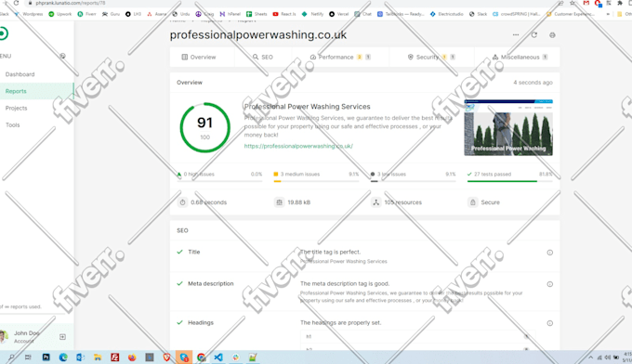Image resolution: width=632 pixels, height=364 pixels.
Task: Show info for the Title test
Action: (x=550, y=253)
